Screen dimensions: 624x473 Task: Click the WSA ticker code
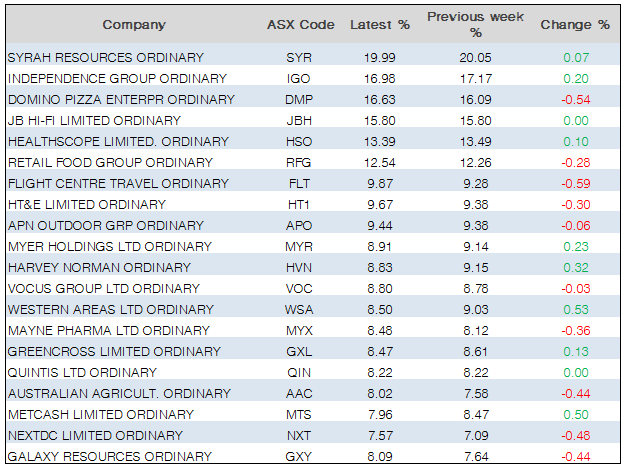coord(298,309)
